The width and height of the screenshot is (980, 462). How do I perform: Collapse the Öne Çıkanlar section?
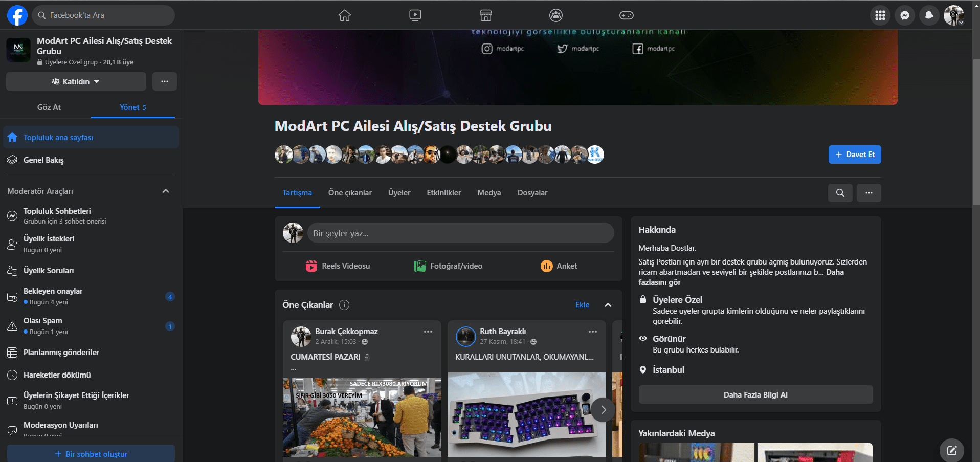pos(608,305)
